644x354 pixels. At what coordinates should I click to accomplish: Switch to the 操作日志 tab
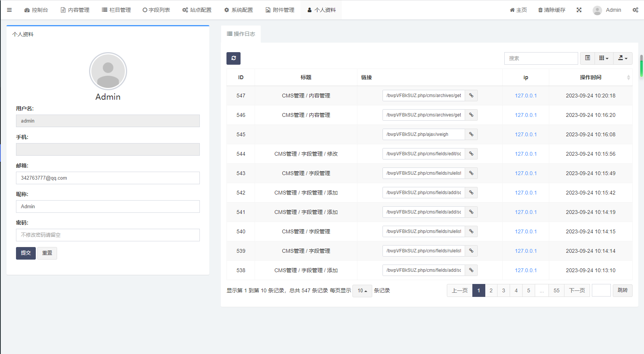[241, 34]
